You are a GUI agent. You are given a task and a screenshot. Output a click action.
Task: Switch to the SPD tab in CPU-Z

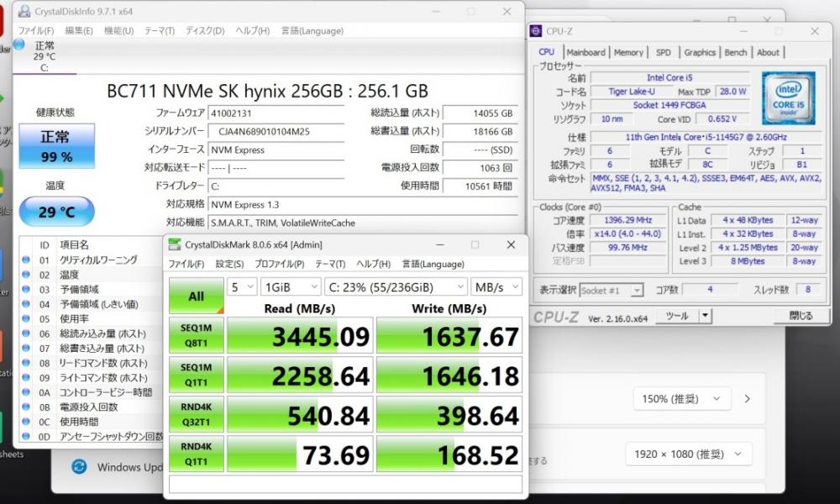click(664, 52)
